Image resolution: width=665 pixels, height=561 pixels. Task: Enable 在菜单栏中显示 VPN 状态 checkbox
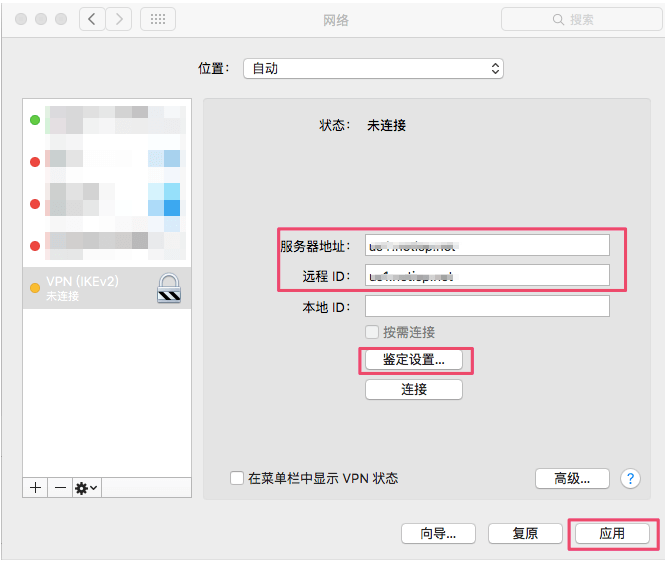coord(237,478)
